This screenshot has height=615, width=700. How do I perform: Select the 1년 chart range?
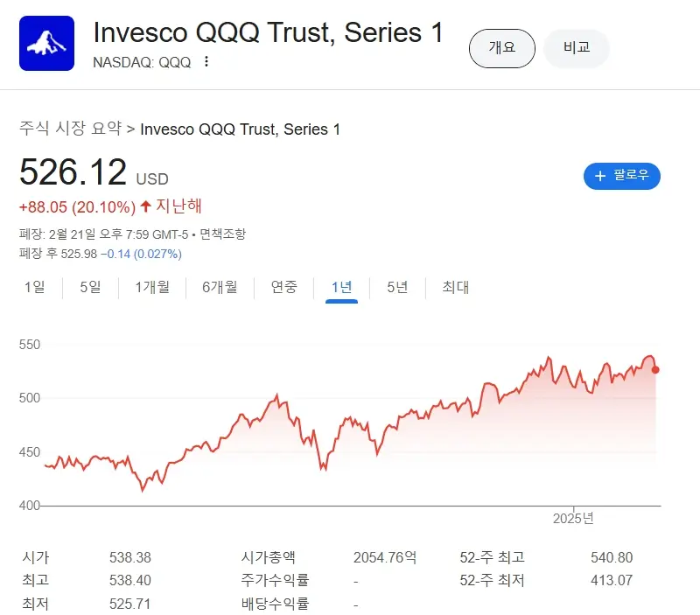(341, 287)
